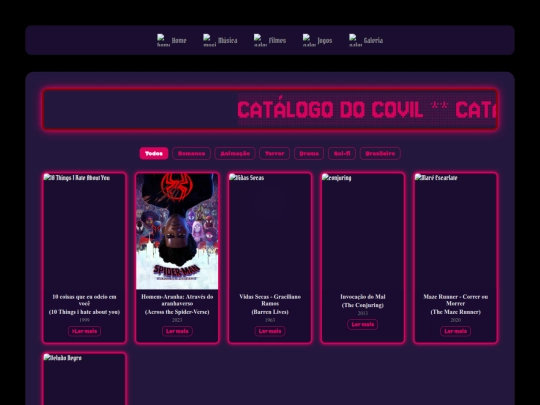Click the title 'Invocação do Mal'
540x405 pixels.
tap(363, 297)
